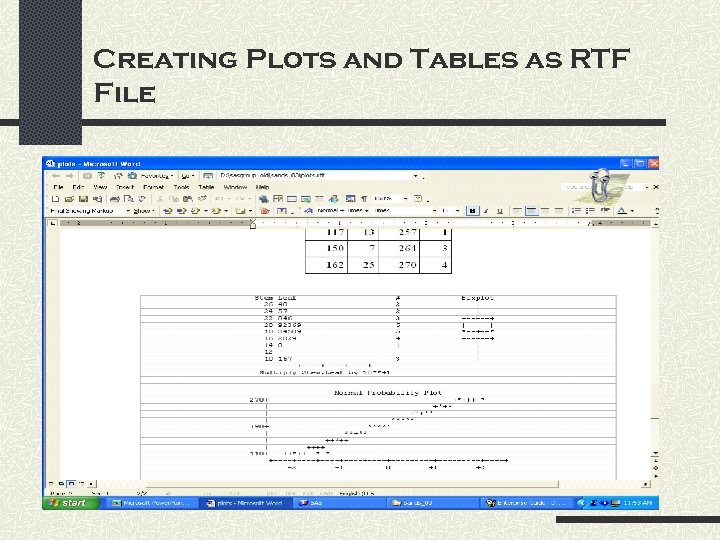
Task: Toggle Align Left
Action: (x=518, y=211)
